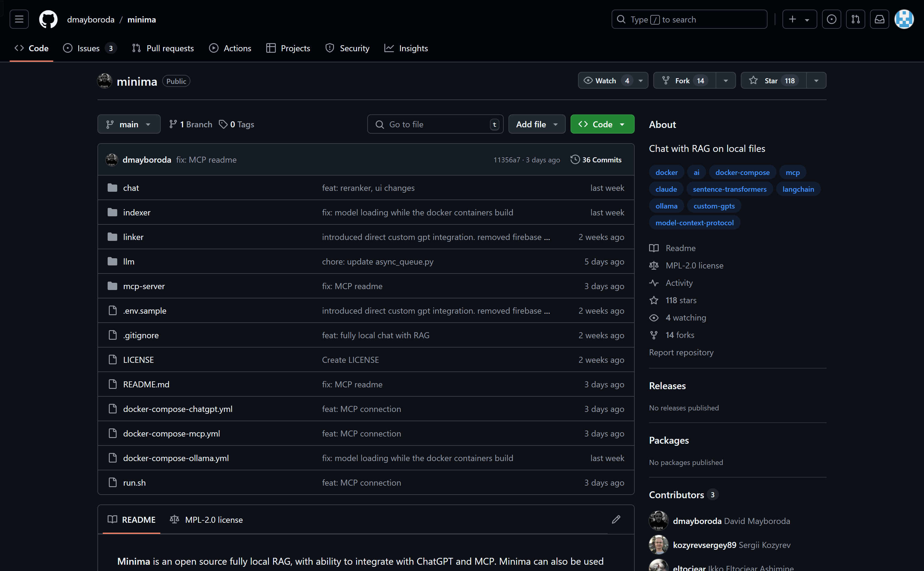Open the notifications inbox icon
Viewport: 924px width, 571px height.
click(879, 19)
